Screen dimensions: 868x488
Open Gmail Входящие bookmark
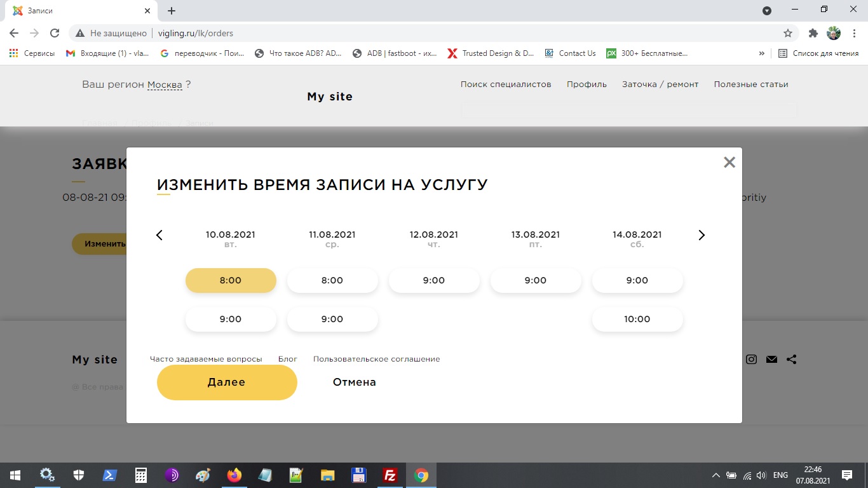(x=107, y=53)
